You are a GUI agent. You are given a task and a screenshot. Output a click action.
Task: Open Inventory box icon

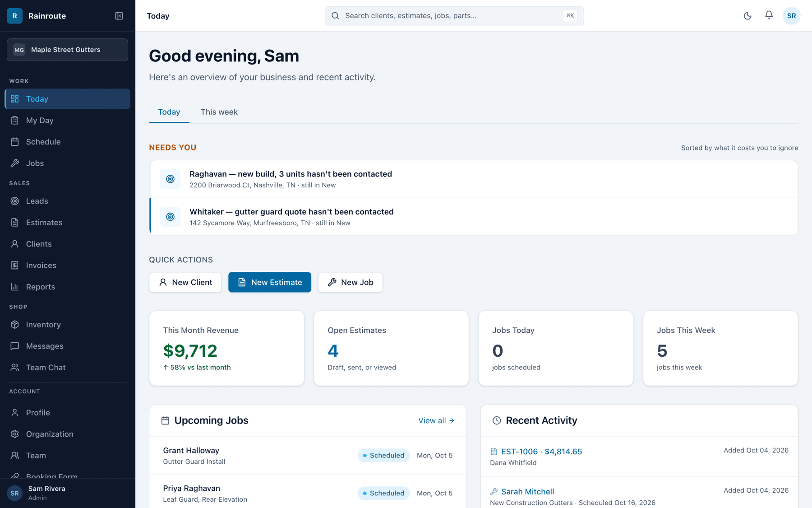pos(15,324)
